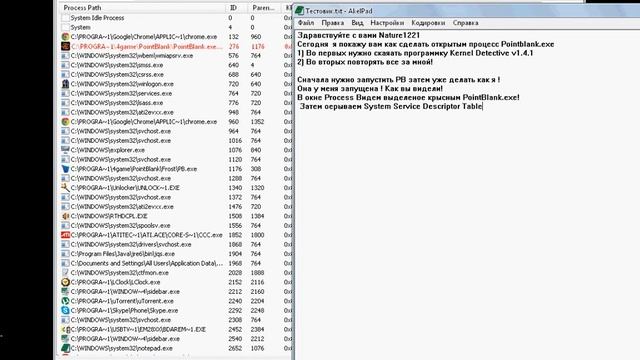Select the winlogon.exe process path
This screenshot has height=360, width=640.
[122, 84]
